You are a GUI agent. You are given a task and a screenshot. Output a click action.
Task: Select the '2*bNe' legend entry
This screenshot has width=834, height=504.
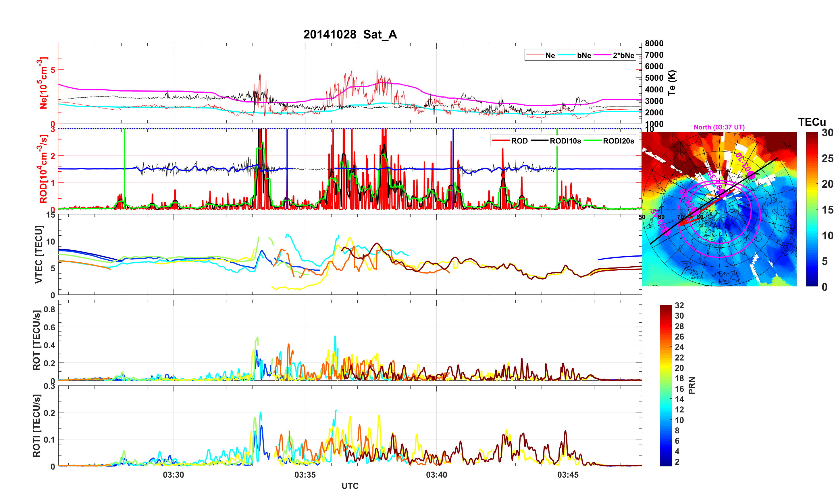pos(614,55)
